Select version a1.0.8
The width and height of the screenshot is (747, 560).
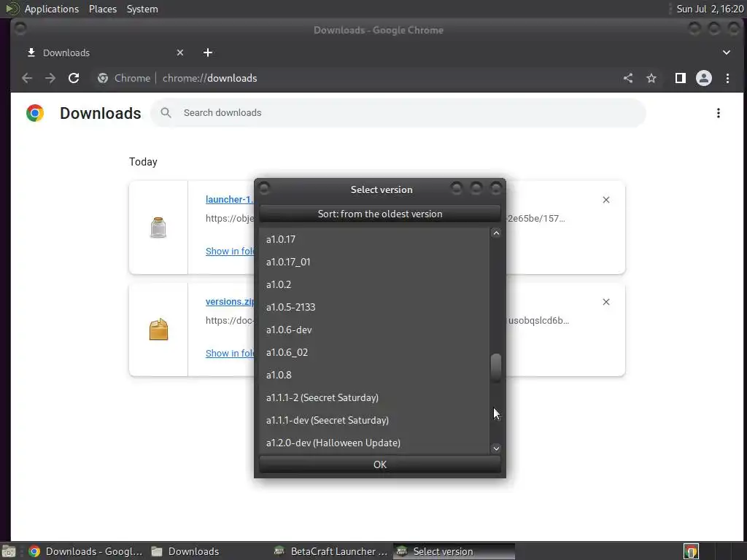(374, 375)
